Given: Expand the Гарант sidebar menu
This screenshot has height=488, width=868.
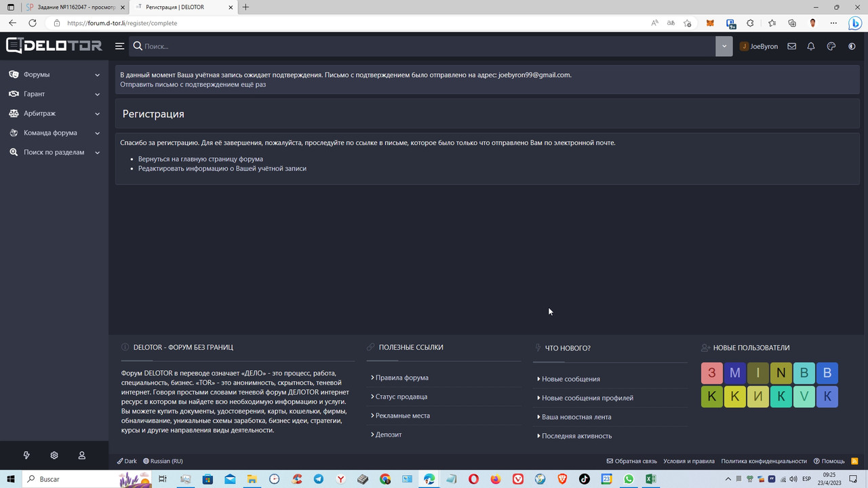Looking at the screenshot, I should coord(35,94).
